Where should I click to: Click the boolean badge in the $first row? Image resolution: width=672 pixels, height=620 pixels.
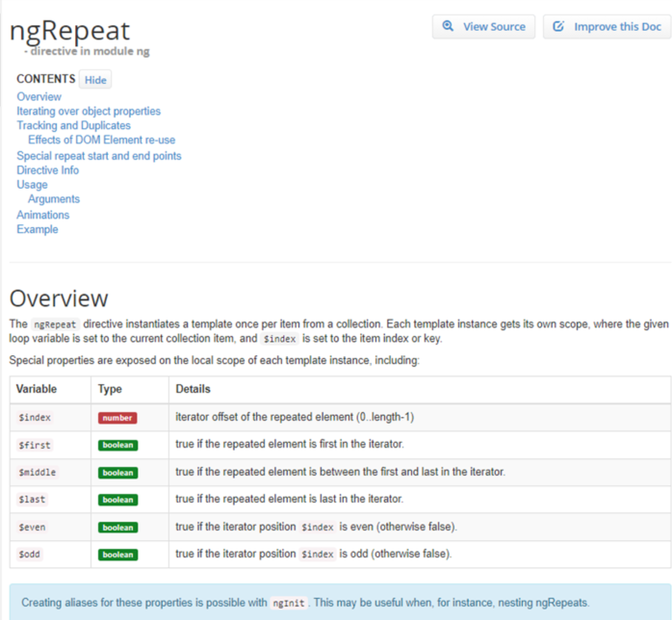tap(117, 445)
